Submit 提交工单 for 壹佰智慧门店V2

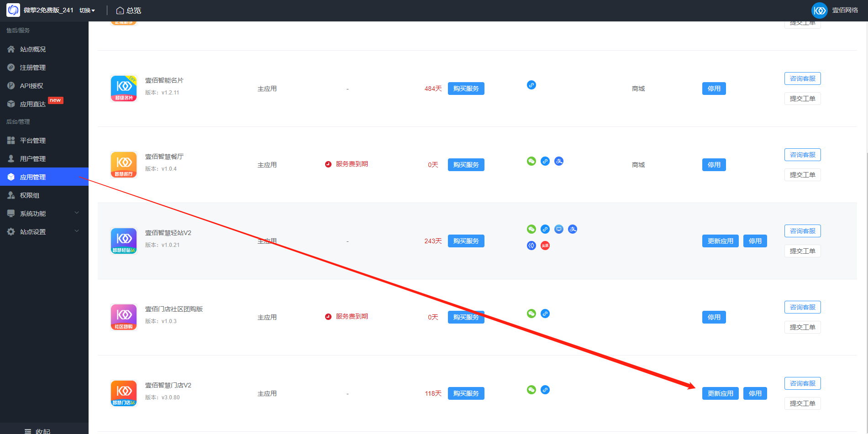coord(802,403)
